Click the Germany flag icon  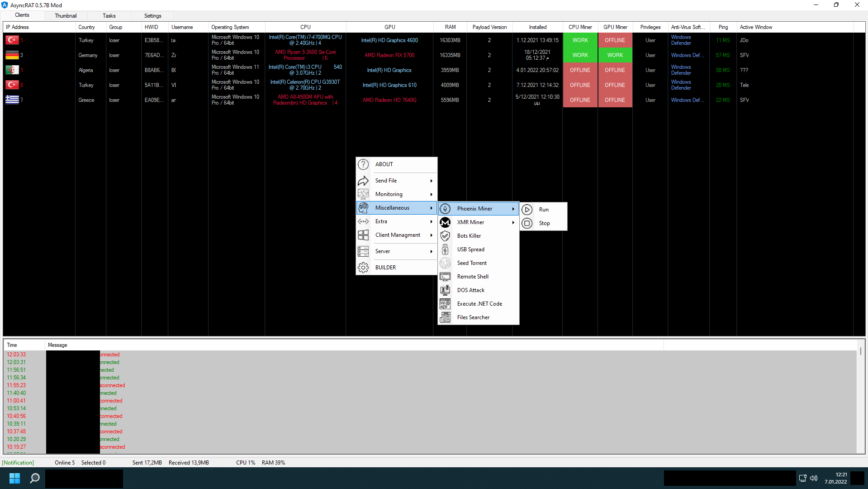(12, 55)
